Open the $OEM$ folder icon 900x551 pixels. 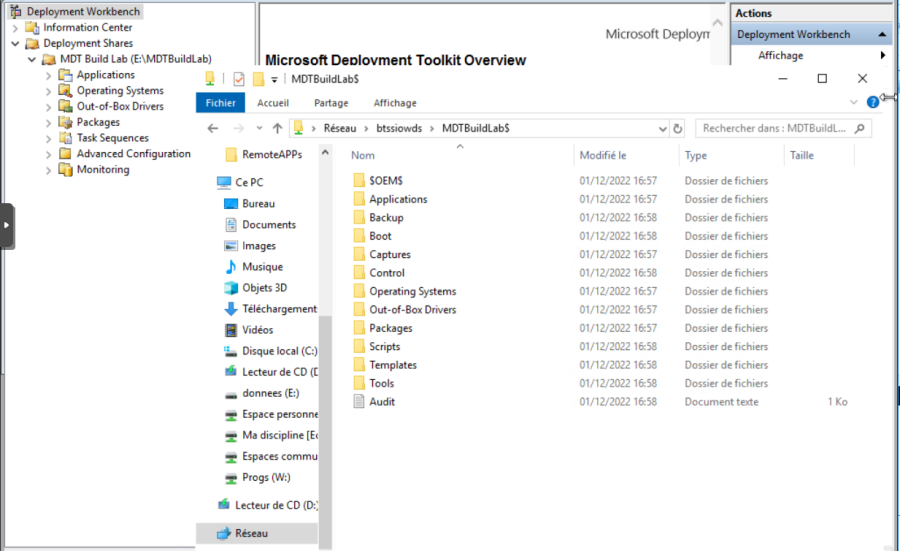pos(359,181)
